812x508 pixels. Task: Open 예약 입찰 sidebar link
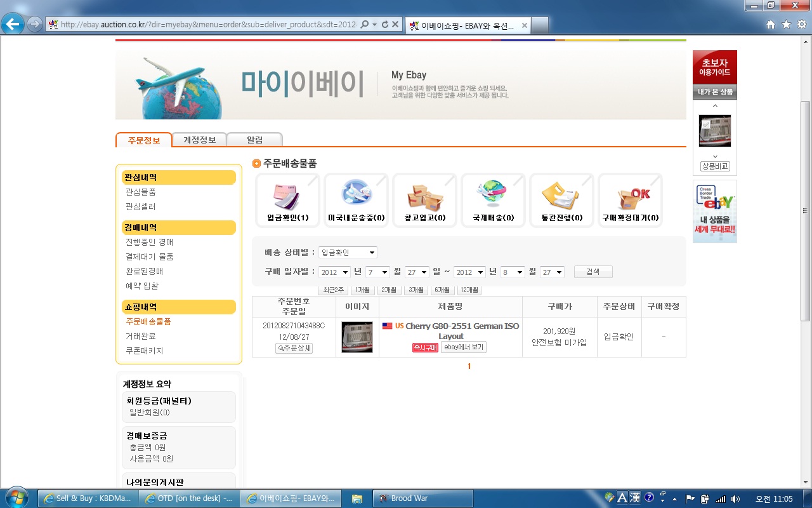coord(142,286)
